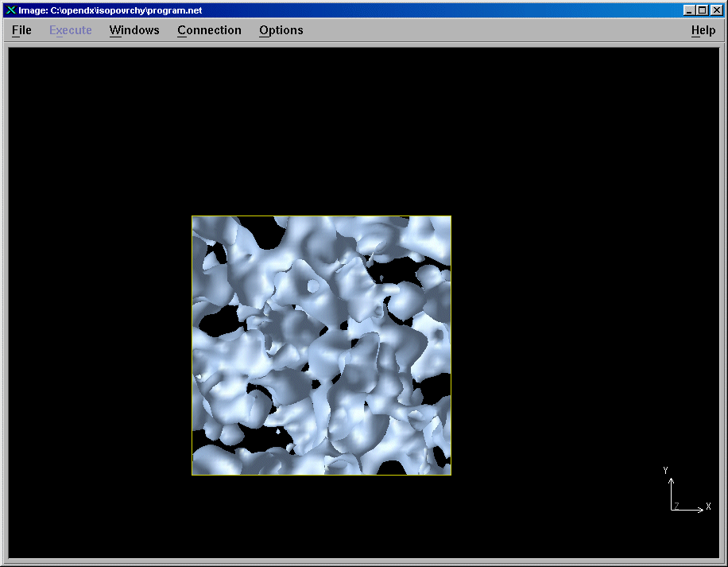Click the title bar text showing program.net path
Screen dimensions: 728x567
110,10
